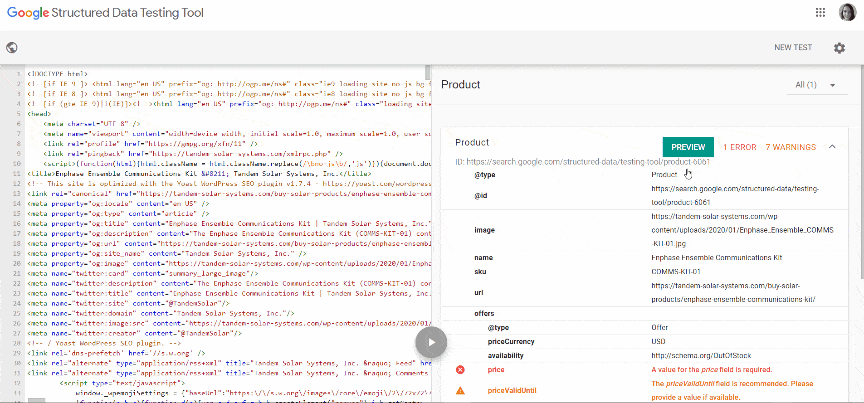
Task: Click the availability value OutOfStock
Action: (701, 356)
